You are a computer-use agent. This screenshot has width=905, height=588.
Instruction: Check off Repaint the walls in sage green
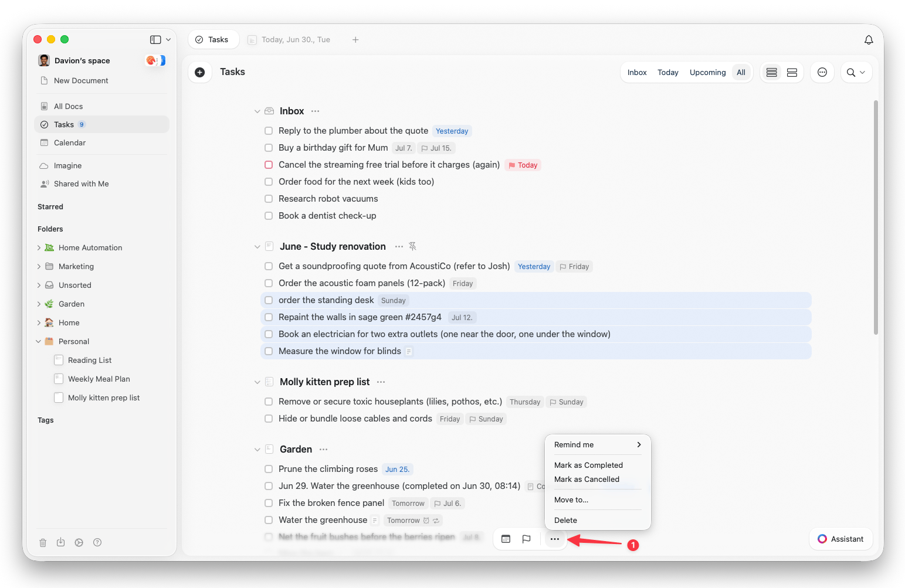point(269,317)
